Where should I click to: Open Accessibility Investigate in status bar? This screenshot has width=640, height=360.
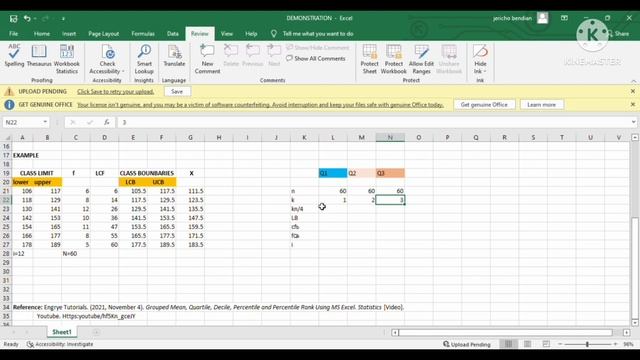point(60,344)
